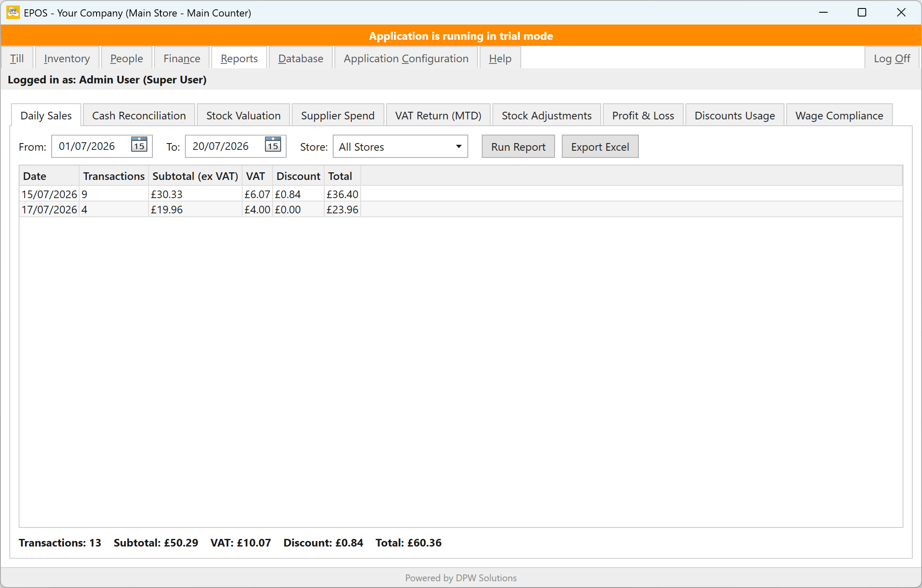Click the Log Off menu item
Viewport: 922px width, 588px height.
pyautogui.click(x=892, y=58)
